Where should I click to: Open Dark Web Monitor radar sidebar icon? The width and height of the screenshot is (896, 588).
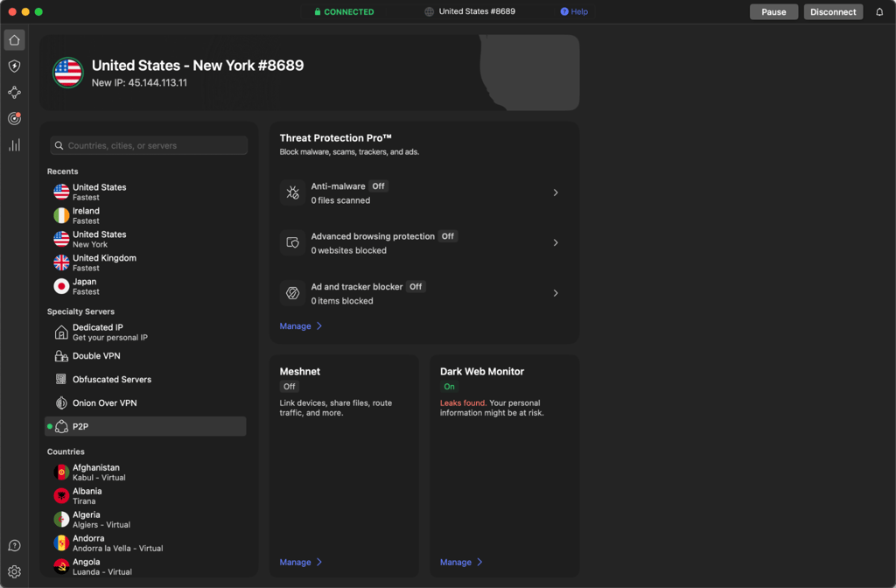click(14, 118)
